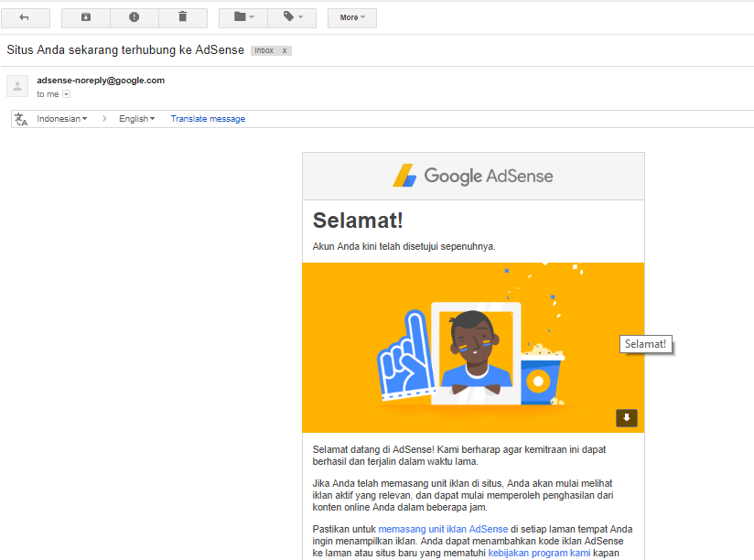Viewport: 754px width, 560px height.
Task: Delete this email with the trash icon
Action: point(183,17)
